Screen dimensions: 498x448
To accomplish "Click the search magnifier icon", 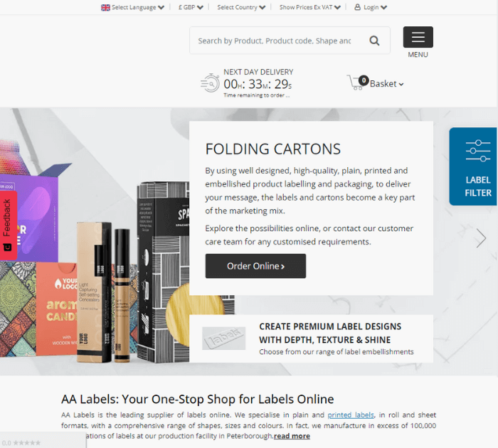I will 374,41.
